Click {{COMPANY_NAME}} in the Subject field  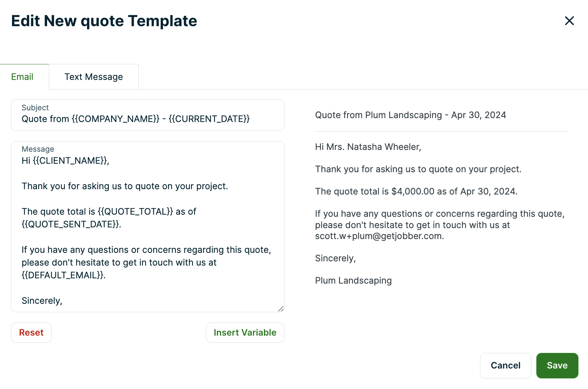pyautogui.click(x=116, y=119)
